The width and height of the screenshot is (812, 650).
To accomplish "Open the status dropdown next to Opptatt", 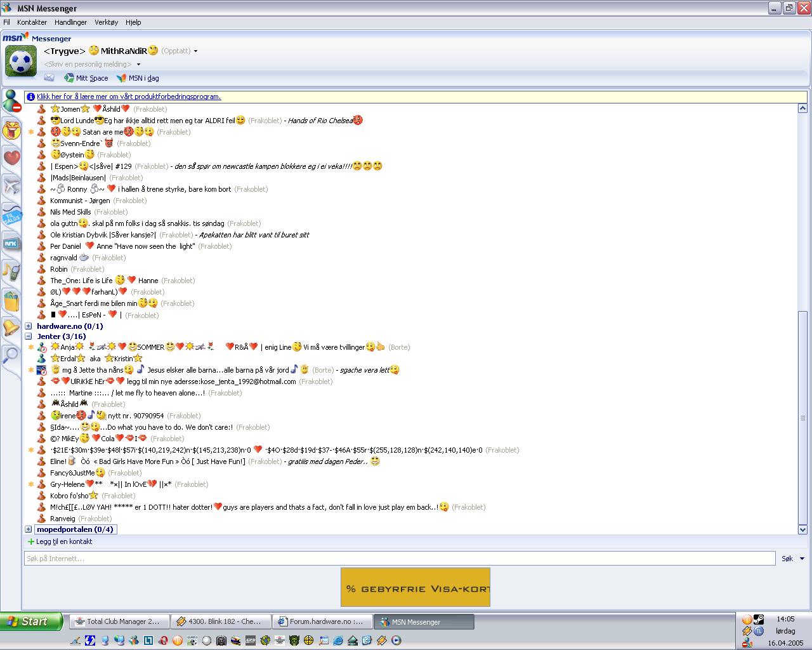I will tap(195, 51).
